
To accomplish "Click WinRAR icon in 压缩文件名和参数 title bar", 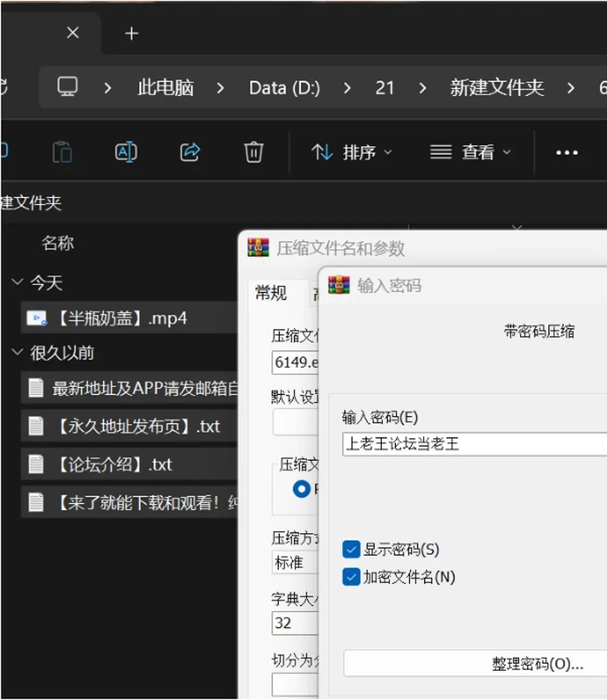I will [259, 247].
